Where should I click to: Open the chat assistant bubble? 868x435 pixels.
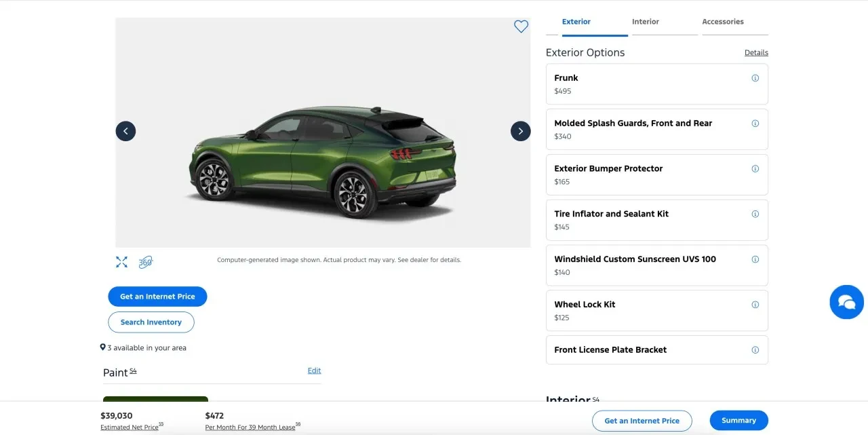[x=846, y=301]
